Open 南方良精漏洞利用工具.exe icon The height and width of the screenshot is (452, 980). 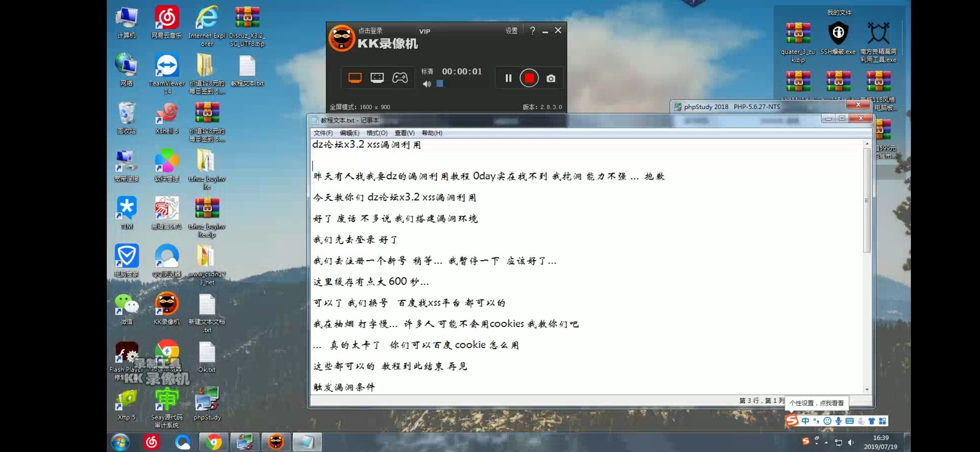point(878,42)
